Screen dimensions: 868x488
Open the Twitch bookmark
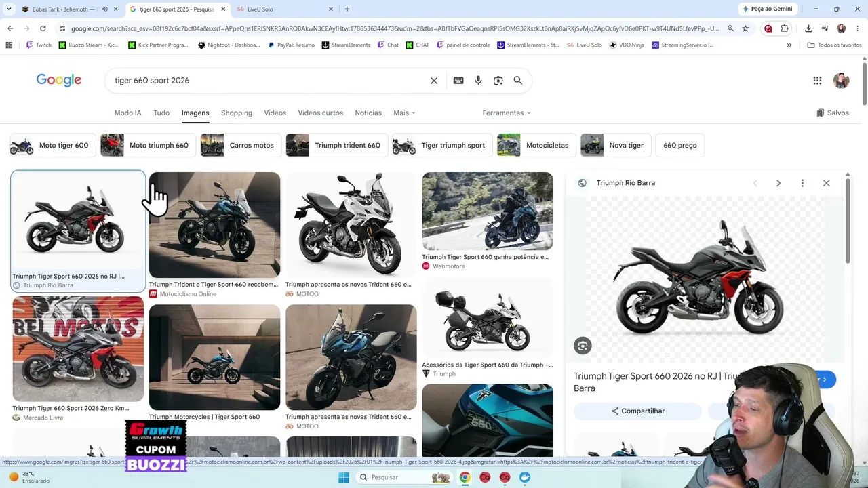pyautogui.click(x=39, y=45)
